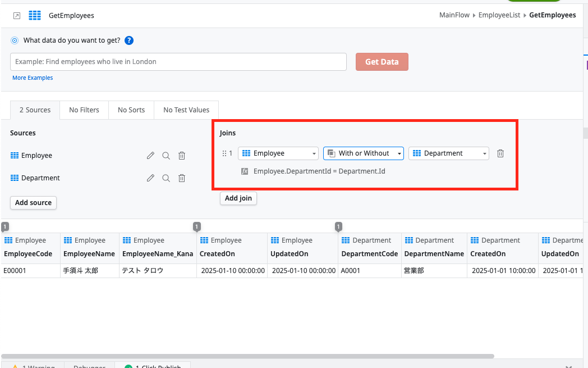Screen dimensions: 588x368
Task: Switch to the 2 Sources tab
Action: pos(35,110)
